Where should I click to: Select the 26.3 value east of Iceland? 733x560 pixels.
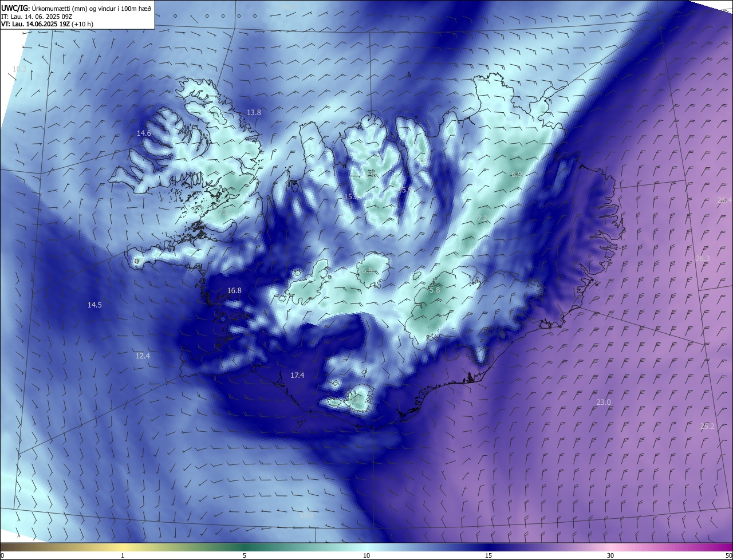coord(703,258)
